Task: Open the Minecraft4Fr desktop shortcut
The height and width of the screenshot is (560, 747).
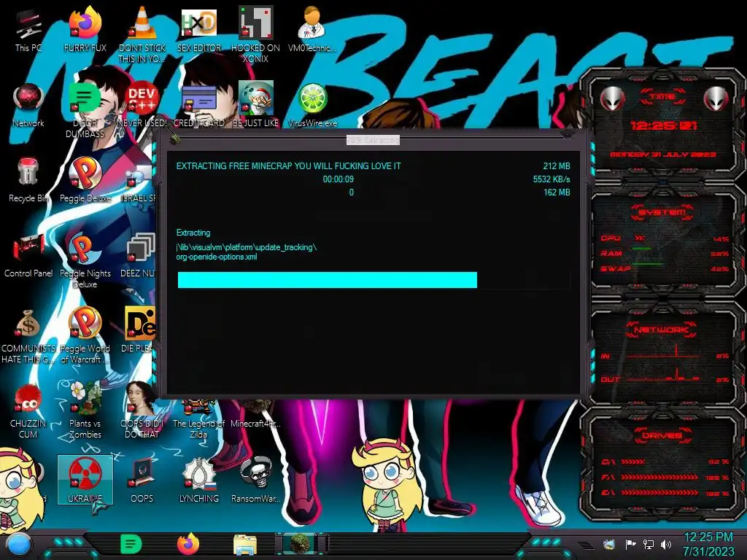Action: 255,414
